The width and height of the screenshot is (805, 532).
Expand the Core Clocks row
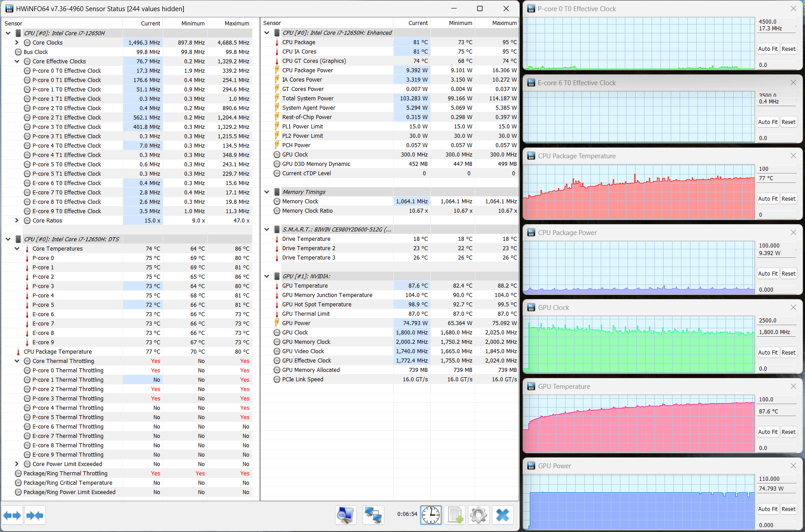pos(17,43)
